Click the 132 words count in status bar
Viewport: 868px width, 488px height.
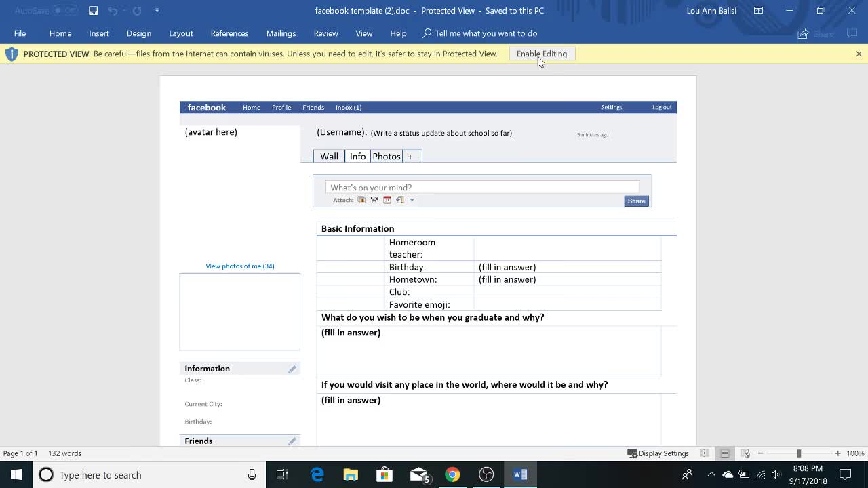tap(64, 453)
